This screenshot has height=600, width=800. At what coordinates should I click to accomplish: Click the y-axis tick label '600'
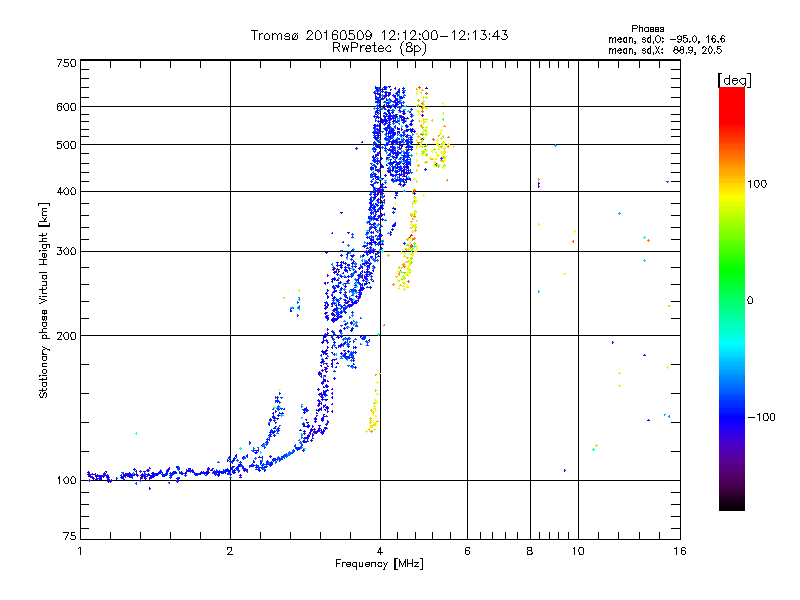tap(66, 107)
